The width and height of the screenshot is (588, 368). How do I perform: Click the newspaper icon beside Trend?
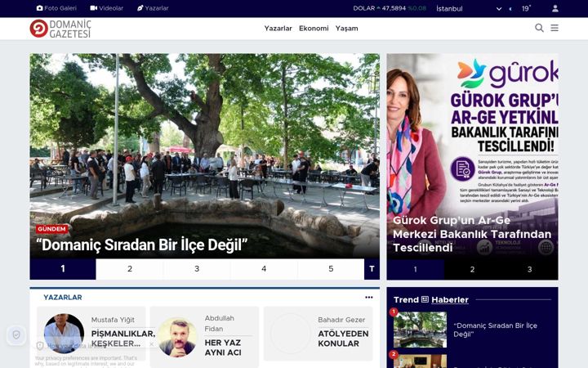(x=425, y=299)
